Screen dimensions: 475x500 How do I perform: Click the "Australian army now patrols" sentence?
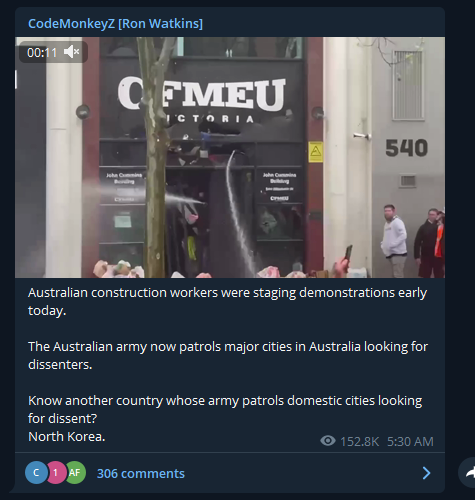(228, 355)
